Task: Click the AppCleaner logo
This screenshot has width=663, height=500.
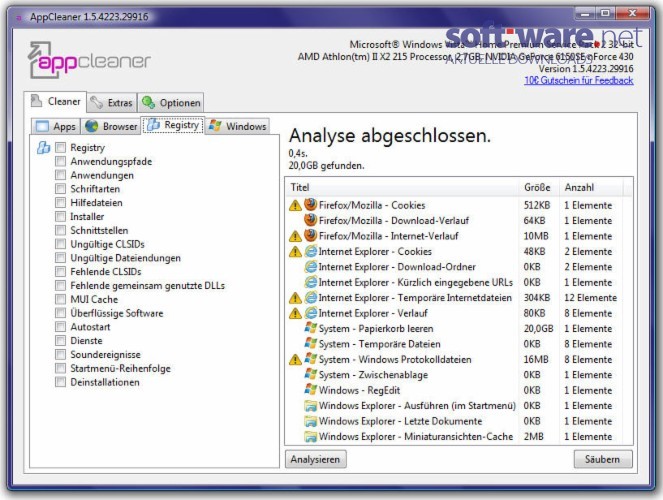Action: click(89, 60)
